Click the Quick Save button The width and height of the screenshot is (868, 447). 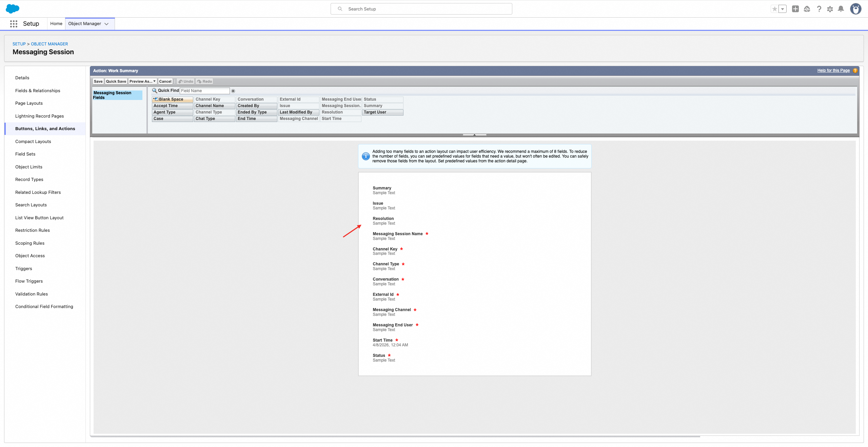click(116, 81)
